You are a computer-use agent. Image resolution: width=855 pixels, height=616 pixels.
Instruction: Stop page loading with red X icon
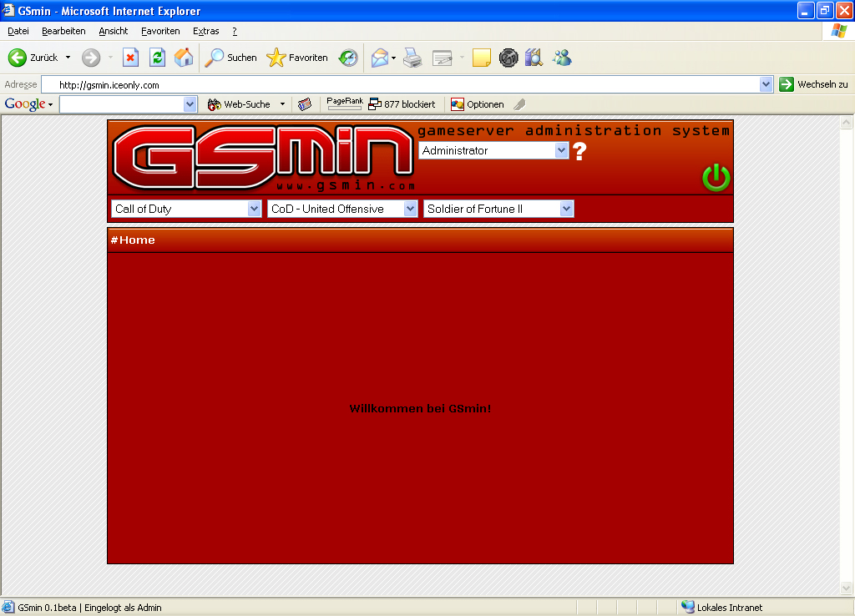130,58
